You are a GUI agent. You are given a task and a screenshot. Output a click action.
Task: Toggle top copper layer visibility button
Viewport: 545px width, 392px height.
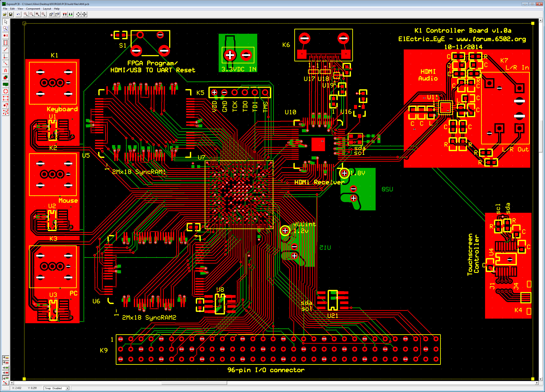tap(5, 363)
